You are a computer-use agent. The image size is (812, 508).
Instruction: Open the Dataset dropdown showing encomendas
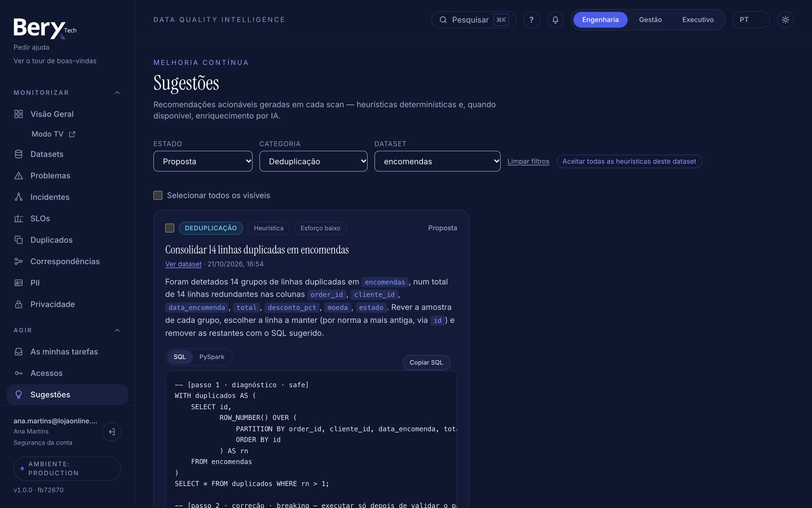point(437,161)
